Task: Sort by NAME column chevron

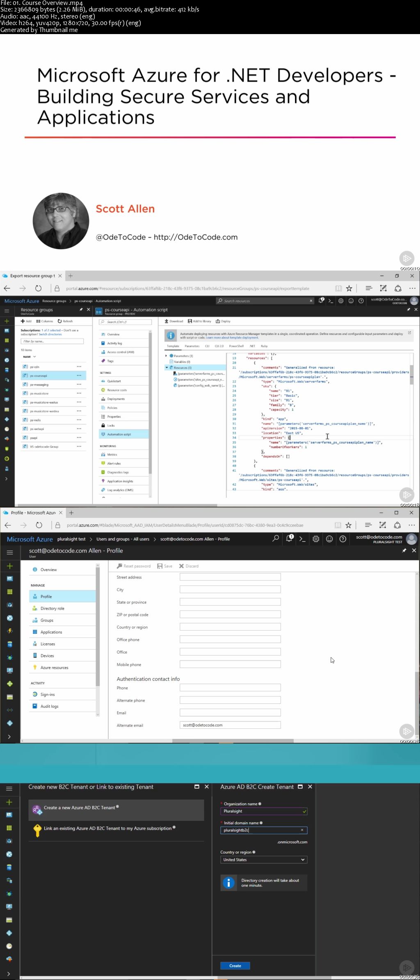Action: tap(34, 357)
